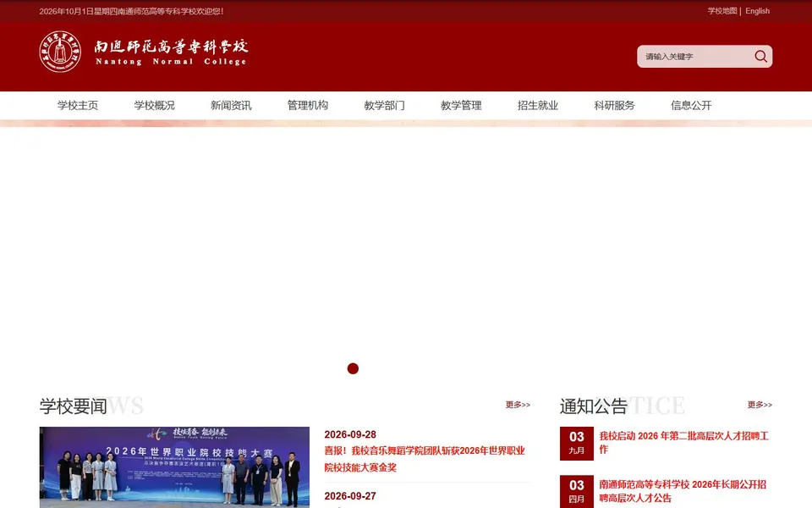Open the 学校概况 menu item
The width and height of the screenshot is (812, 508).
[x=154, y=105]
